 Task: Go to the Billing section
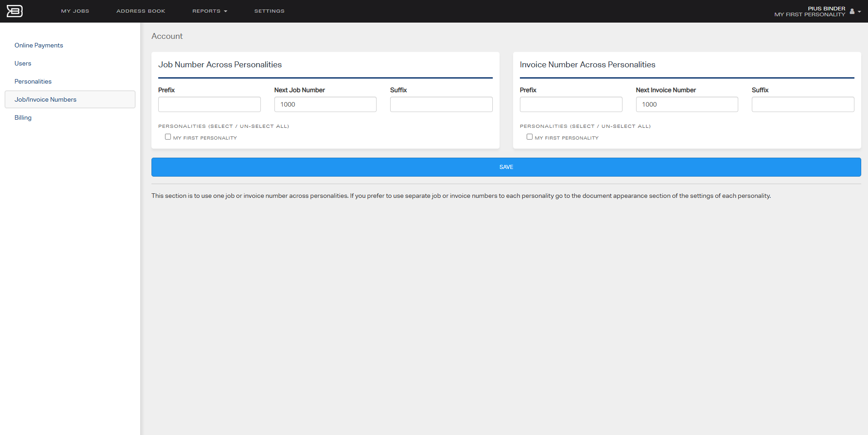(x=23, y=117)
